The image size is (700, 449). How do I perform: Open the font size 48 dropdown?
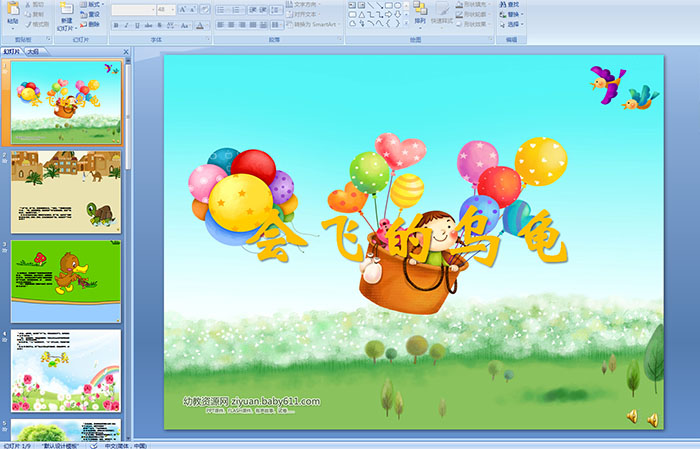point(166,10)
